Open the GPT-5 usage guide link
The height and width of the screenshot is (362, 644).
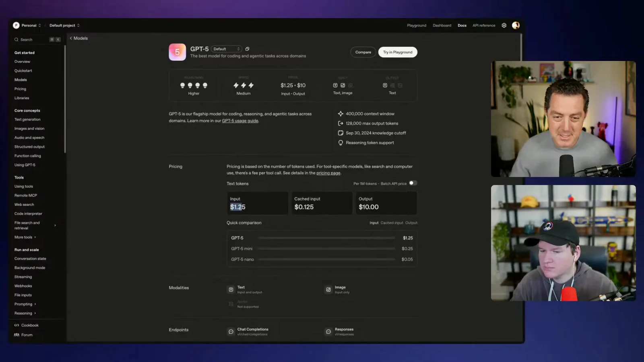pyautogui.click(x=240, y=121)
